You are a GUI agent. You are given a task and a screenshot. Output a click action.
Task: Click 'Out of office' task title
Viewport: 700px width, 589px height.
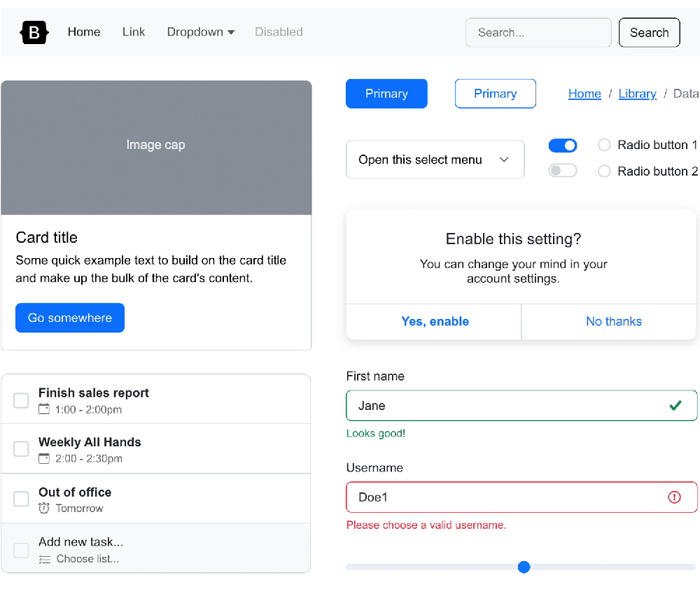pyautogui.click(x=75, y=492)
